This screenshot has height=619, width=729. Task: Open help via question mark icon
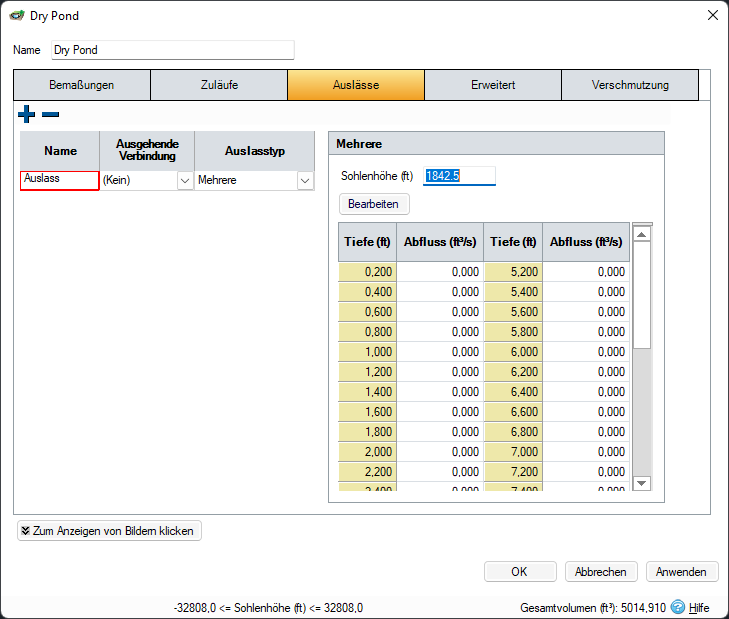pos(678,607)
